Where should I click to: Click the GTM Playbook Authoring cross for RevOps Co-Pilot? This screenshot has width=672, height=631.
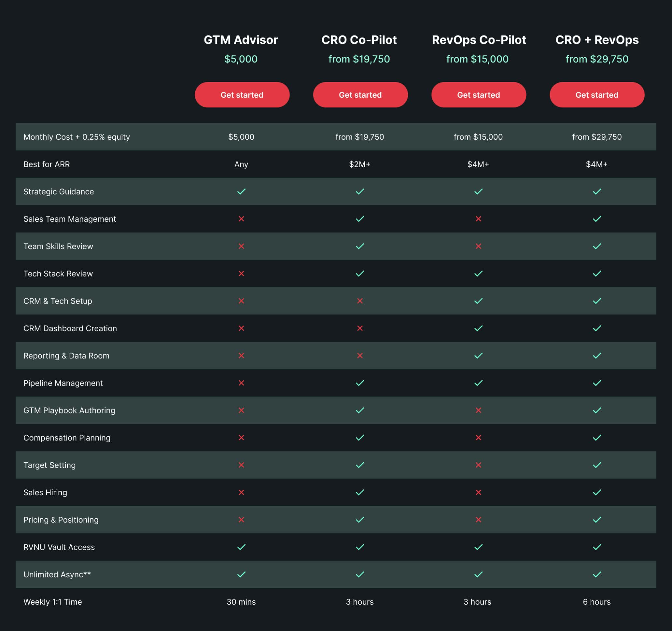click(478, 411)
